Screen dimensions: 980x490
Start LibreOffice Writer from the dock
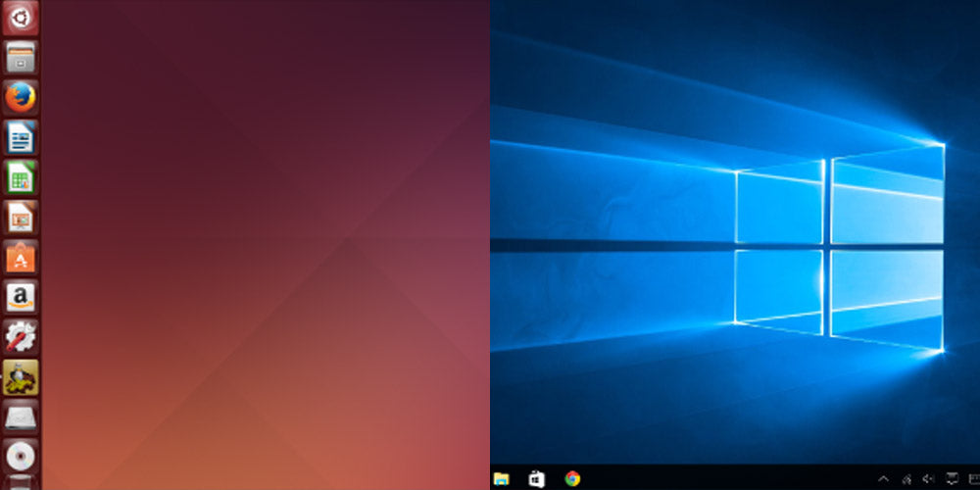pyautogui.click(x=21, y=137)
